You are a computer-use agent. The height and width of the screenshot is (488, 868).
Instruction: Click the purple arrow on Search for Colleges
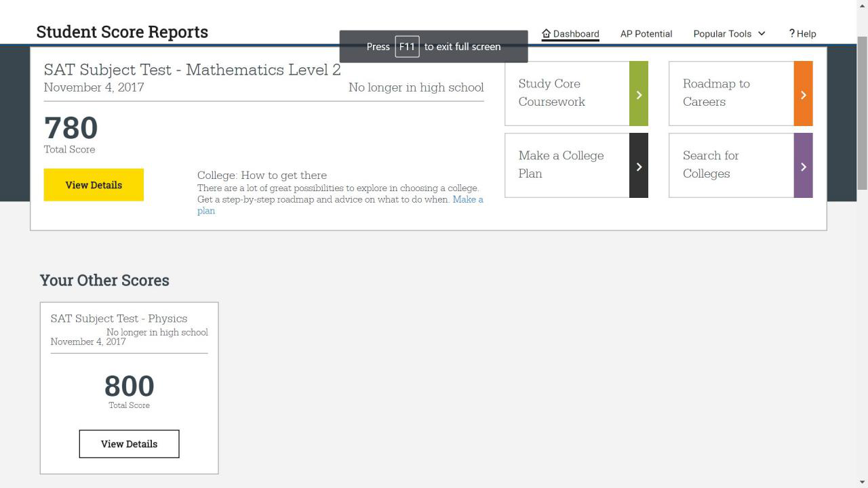pyautogui.click(x=804, y=165)
